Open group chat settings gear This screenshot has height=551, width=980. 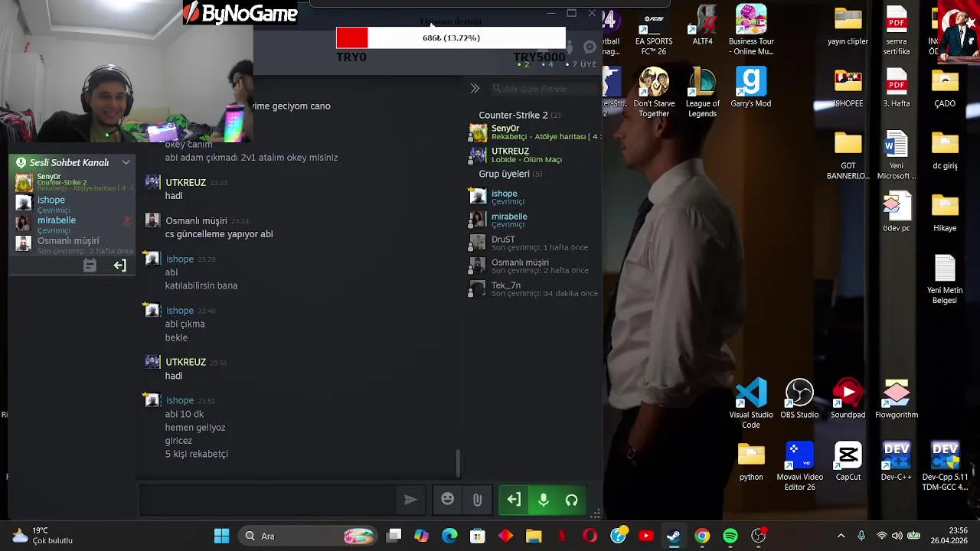click(590, 47)
